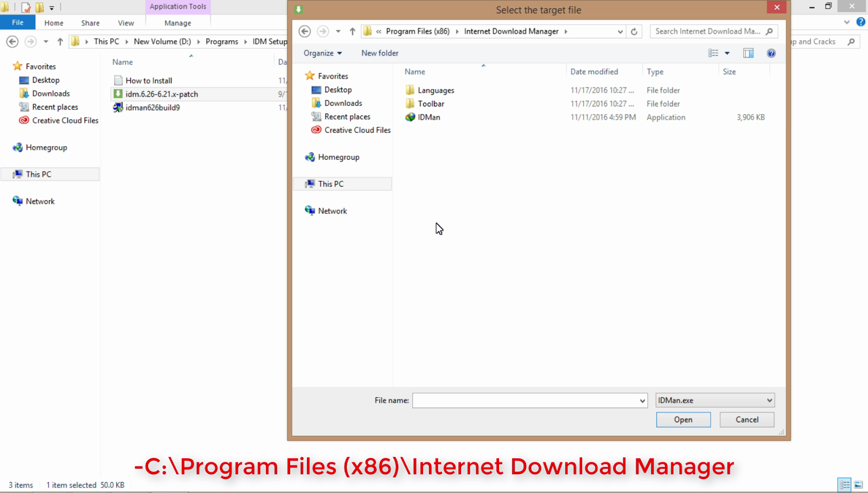
Task: Open the address bar history dropdown
Action: tap(620, 31)
